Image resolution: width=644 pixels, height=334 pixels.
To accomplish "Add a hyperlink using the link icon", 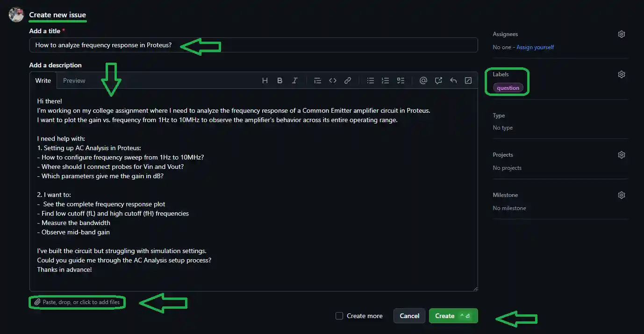I will (348, 80).
